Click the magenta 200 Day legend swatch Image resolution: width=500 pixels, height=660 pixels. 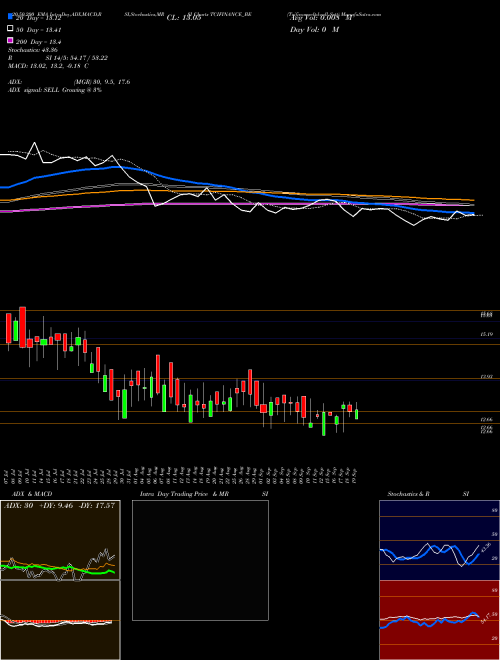[x=10, y=40]
